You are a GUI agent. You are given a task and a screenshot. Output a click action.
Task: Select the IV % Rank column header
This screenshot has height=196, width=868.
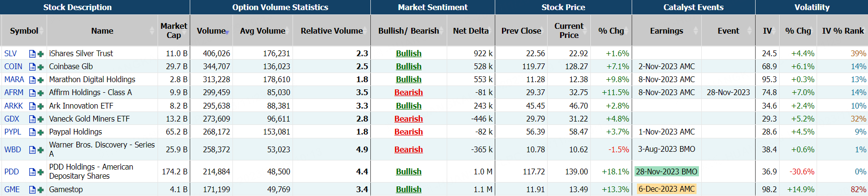pos(843,31)
